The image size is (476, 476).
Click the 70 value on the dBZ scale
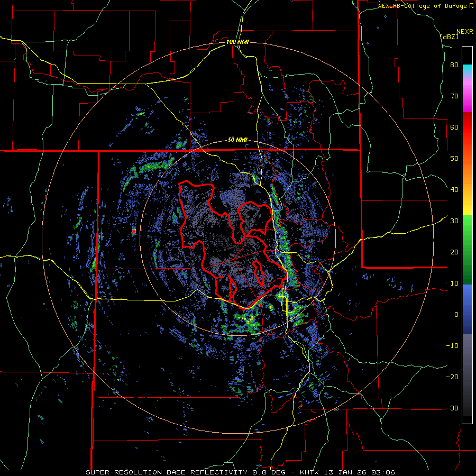point(454,96)
